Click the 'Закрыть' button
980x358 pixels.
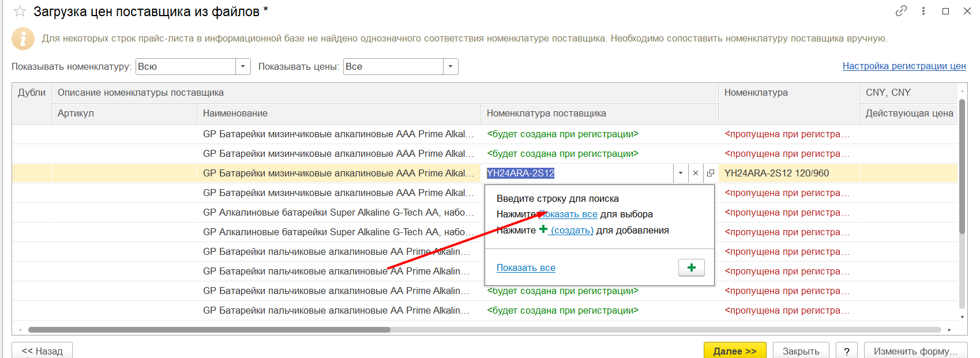coord(801,351)
